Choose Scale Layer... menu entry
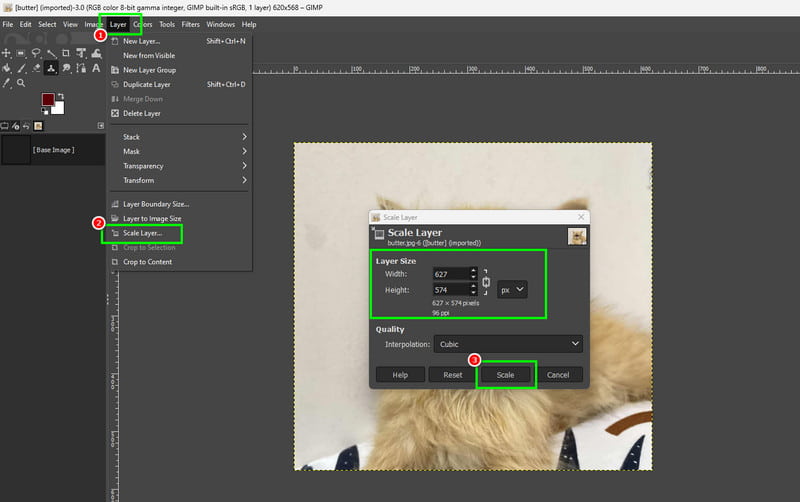Image resolution: width=800 pixels, height=502 pixels. [x=179, y=233]
